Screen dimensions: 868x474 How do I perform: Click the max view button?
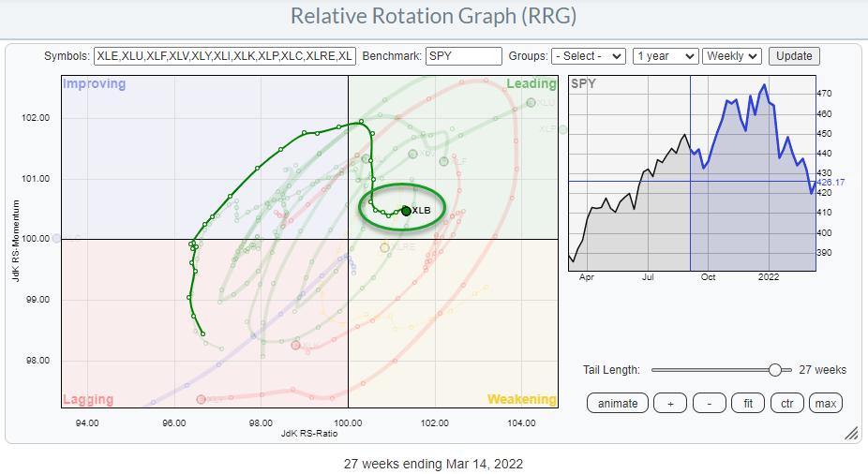pos(826,403)
